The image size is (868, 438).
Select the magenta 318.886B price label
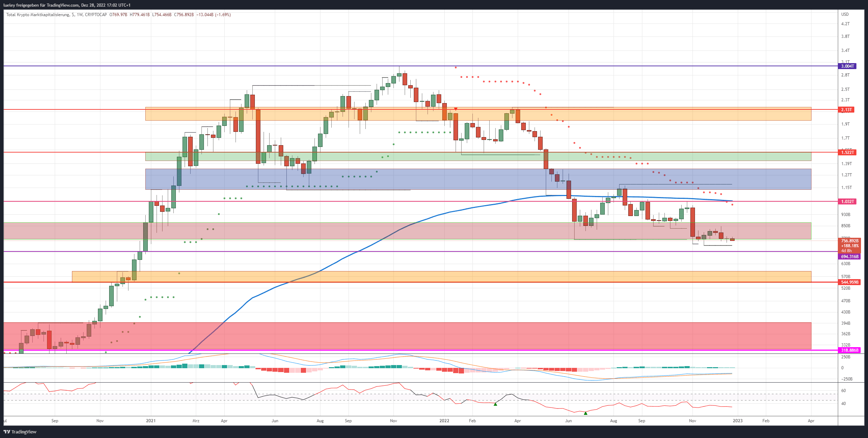pyautogui.click(x=849, y=350)
